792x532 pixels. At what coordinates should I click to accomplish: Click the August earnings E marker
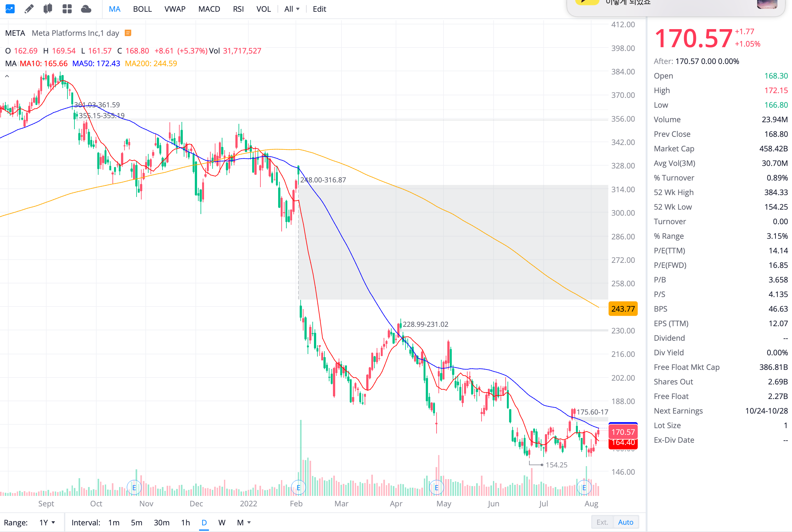point(584,488)
